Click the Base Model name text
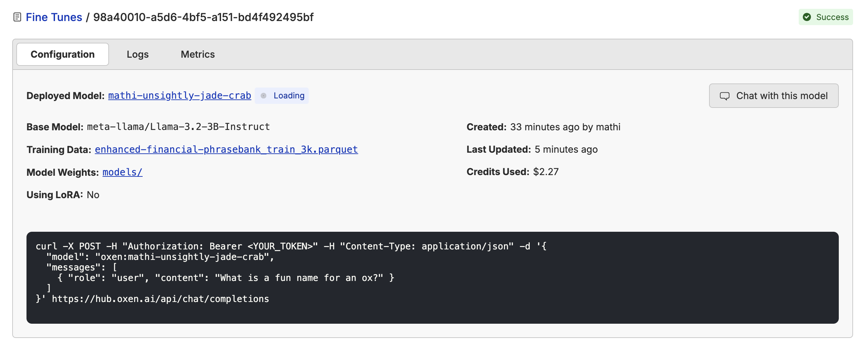This screenshot has width=868, height=359. pyautogui.click(x=178, y=127)
